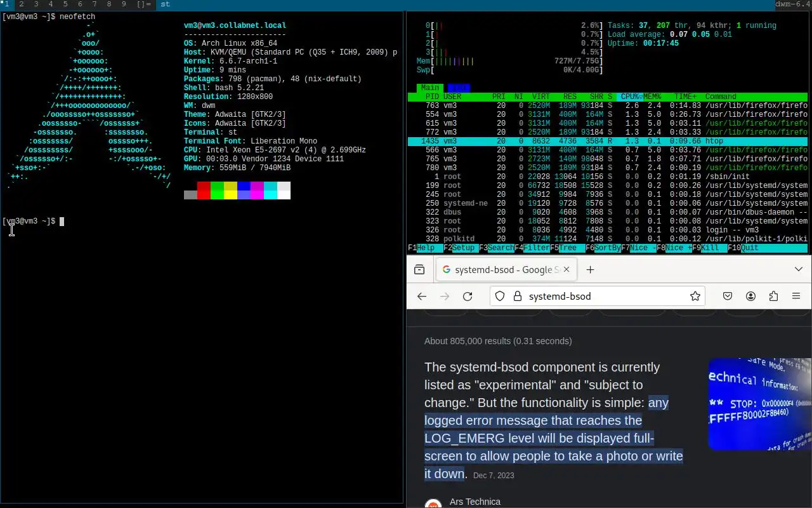Click the htop Mem usage meter bar
The image size is (812, 508).
(x=509, y=61)
